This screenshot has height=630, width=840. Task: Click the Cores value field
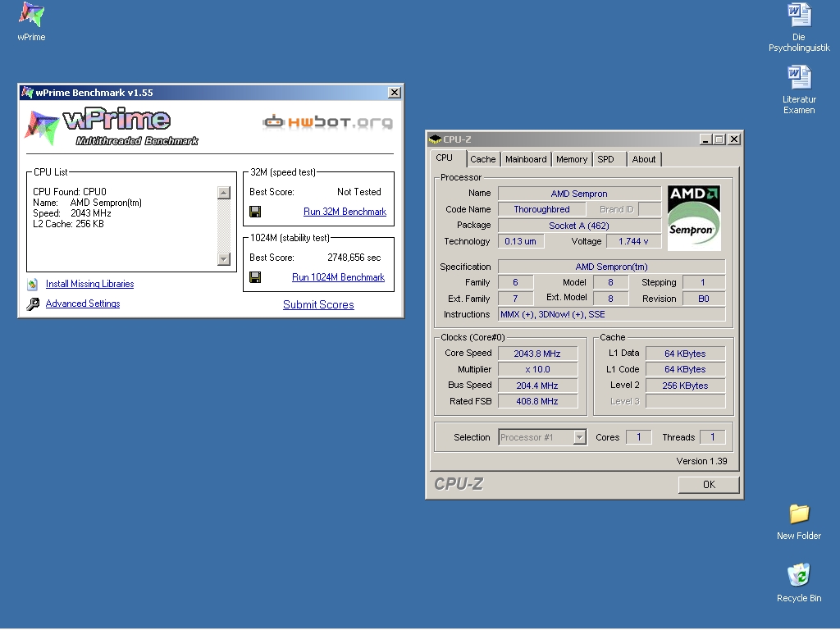click(x=638, y=437)
